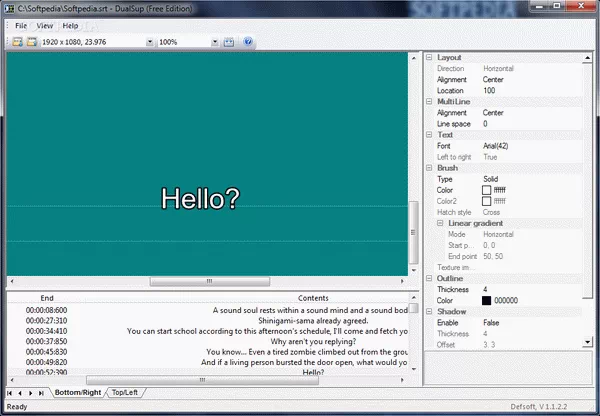The image size is (600, 416).
Task: Open the 100% zoom dropdown
Action: (216, 43)
